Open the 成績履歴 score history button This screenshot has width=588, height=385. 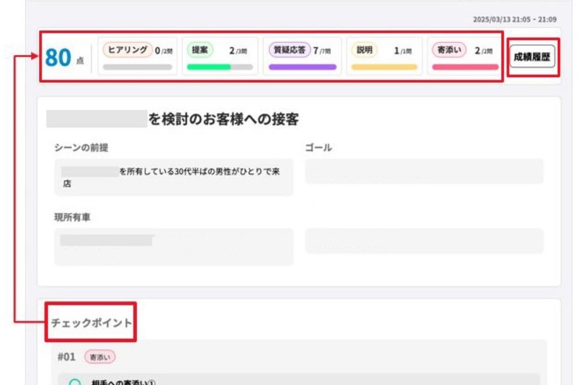coord(532,57)
